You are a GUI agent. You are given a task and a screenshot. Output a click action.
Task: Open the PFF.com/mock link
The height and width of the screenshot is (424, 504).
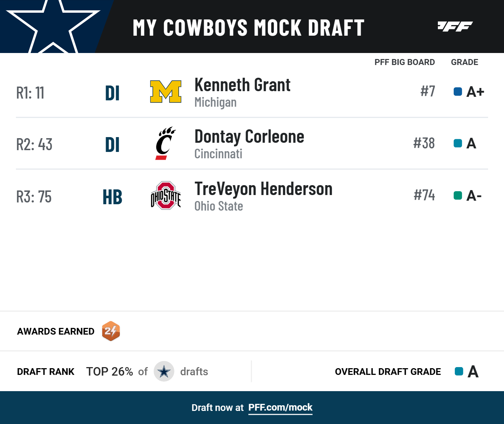coord(280,407)
